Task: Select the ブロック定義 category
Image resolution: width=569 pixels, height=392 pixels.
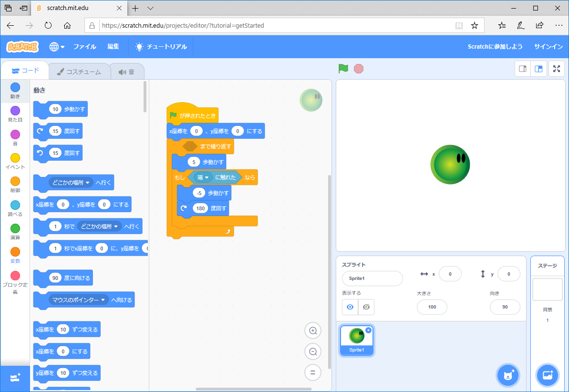Action: tap(15, 282)
